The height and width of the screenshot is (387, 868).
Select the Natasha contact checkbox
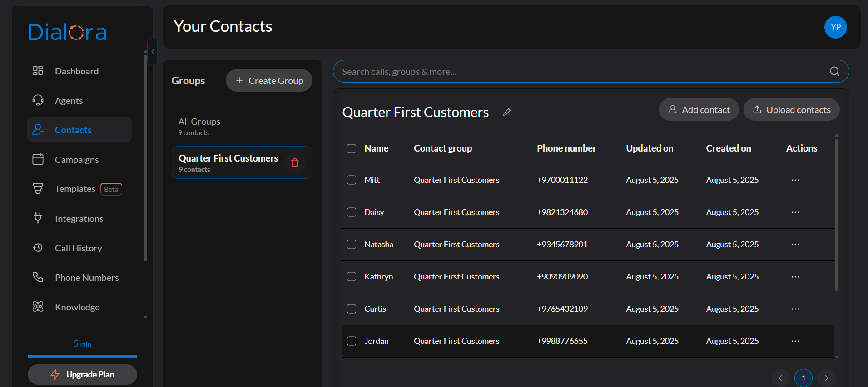click(x=352, y=245)
